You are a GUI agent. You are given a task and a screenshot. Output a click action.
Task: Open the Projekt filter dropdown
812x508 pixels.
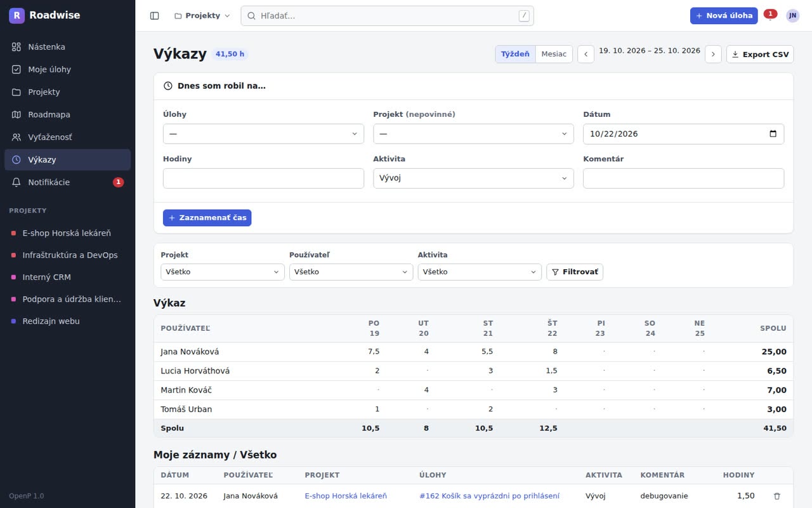pos(223,272)
